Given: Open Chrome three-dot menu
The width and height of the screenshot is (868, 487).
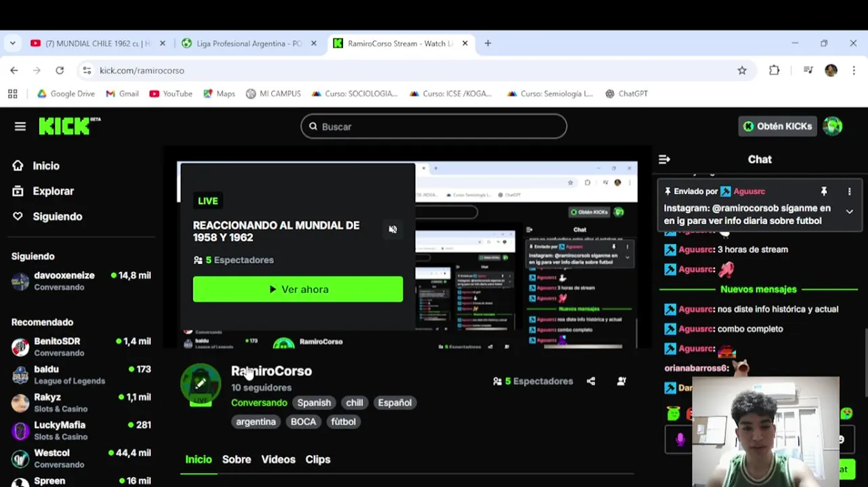Looking at the screenshot, I should 854,70.
